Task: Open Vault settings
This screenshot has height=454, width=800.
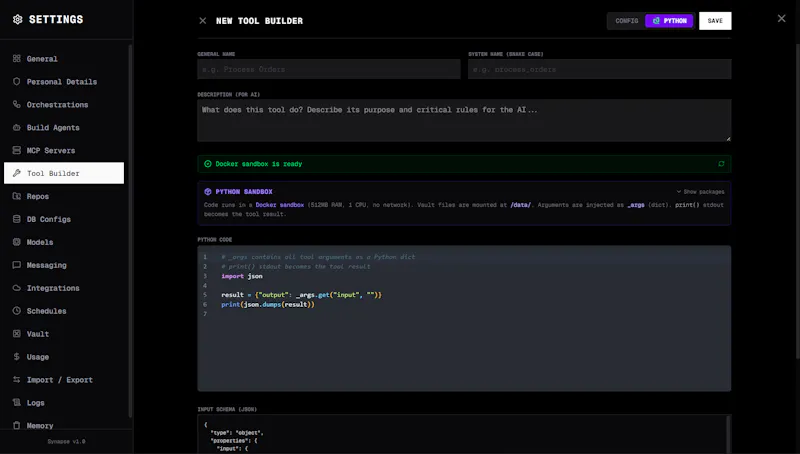Action: 64,334
